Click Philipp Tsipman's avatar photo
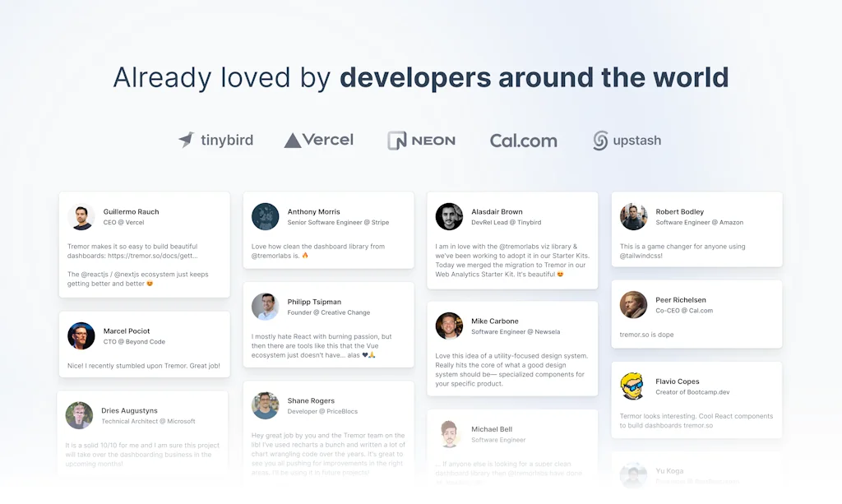The image size is (842, 504). pos(266,307)
